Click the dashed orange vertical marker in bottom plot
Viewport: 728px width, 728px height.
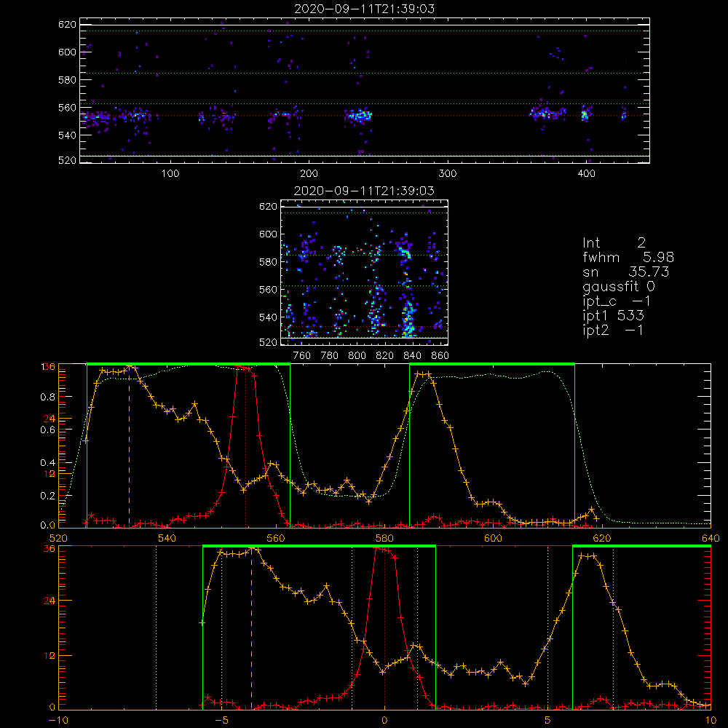252,629
